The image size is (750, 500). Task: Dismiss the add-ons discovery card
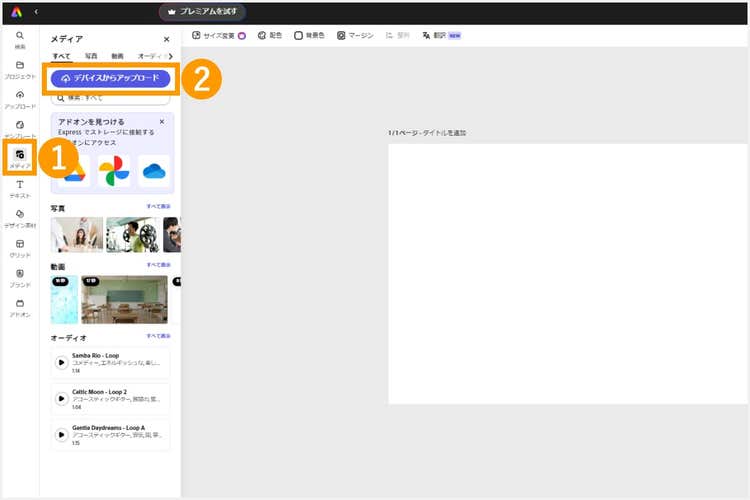point(162,122)
